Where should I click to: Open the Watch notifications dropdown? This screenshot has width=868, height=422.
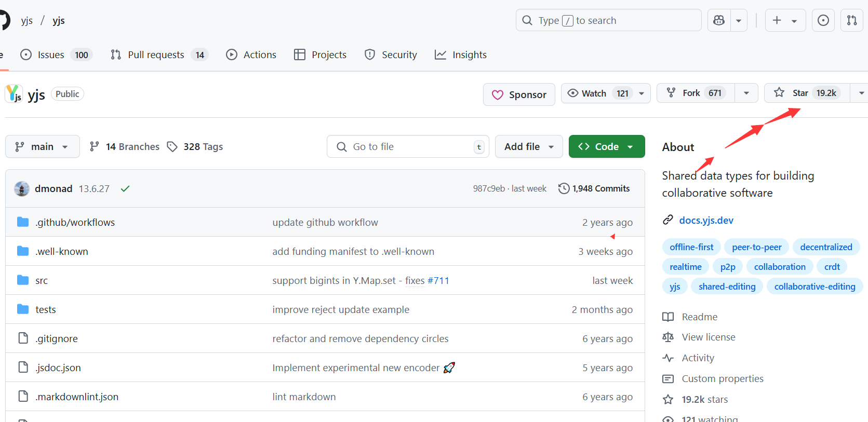click(x=606, y=93)
